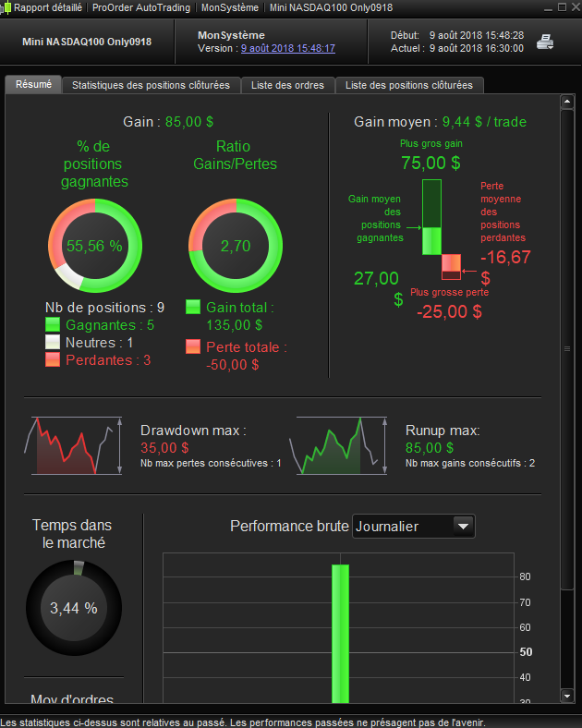This screenshot has width=582, height=728.
Task: Click the red Perte totale legend square
Action: 193,346
